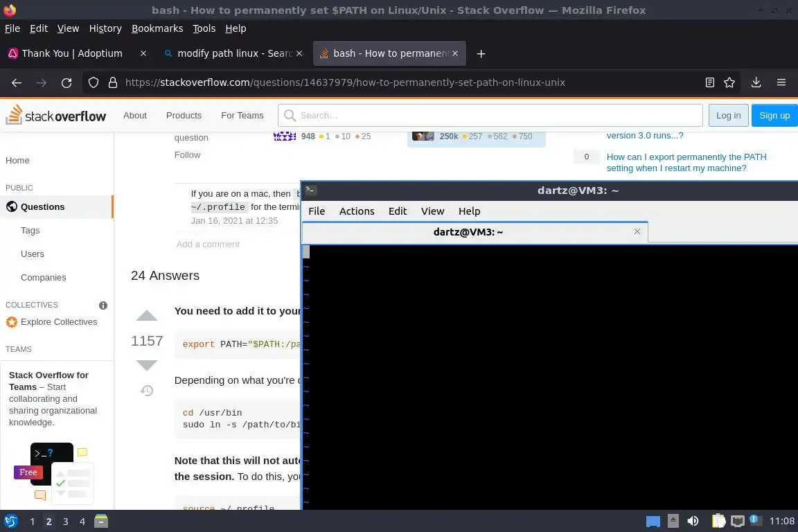This screenshot has width=798, height=532.
Task: Bookmark this page with star icon
Action: coord(729,82)
